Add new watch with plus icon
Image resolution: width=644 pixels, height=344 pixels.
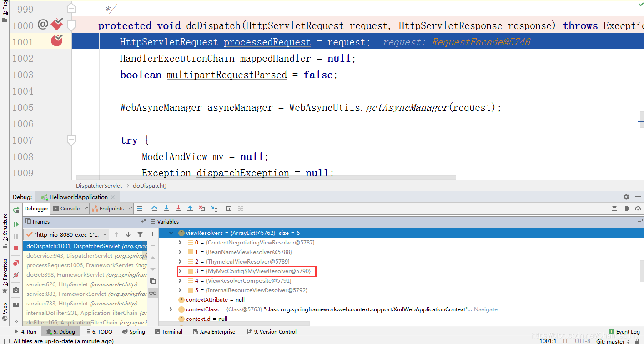(153, 234)
